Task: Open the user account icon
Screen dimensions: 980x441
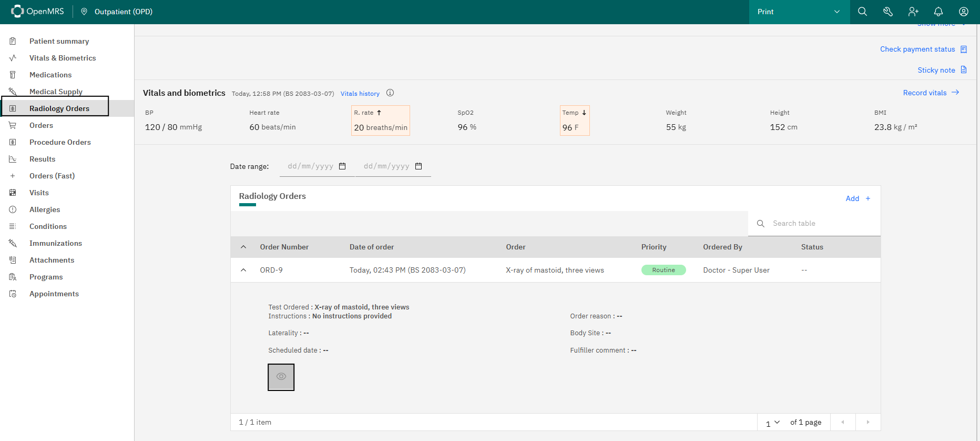Action: tap(964, 12)
